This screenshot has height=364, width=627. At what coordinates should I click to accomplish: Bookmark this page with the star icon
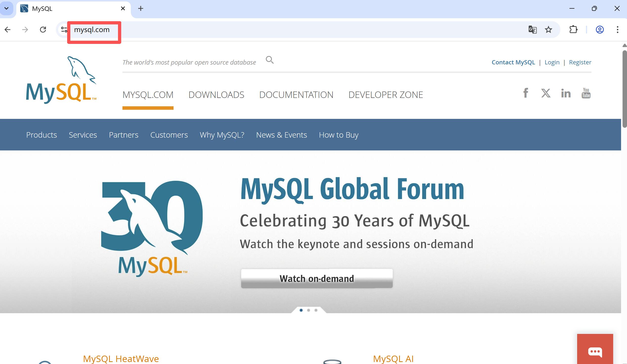point(548,30)
